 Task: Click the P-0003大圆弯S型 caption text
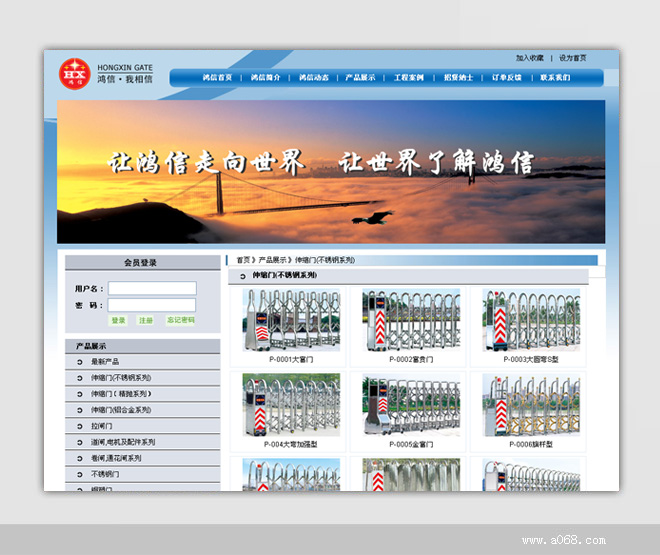pos(531,360)
